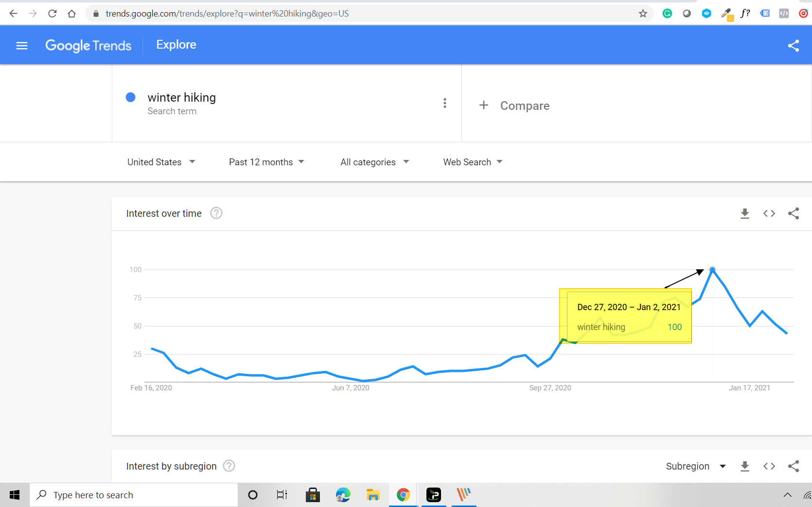Change the Past 12 months time range
Screen dimensions: 812x507
click(x=266, y=162)
